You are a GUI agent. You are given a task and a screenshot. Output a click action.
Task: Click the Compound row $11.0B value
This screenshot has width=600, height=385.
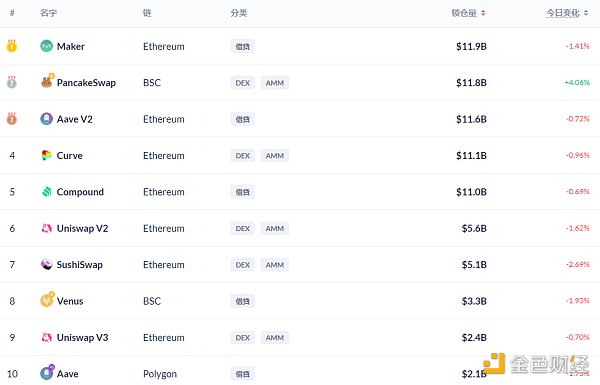pos(471,192)
